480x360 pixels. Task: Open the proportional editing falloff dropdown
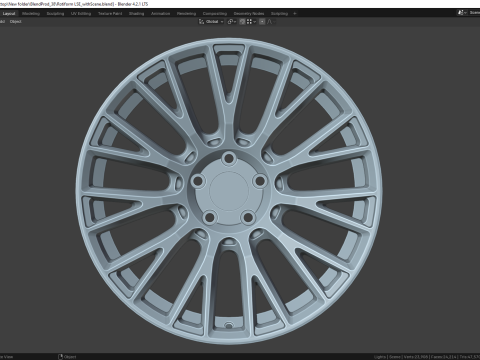(271, 22)
